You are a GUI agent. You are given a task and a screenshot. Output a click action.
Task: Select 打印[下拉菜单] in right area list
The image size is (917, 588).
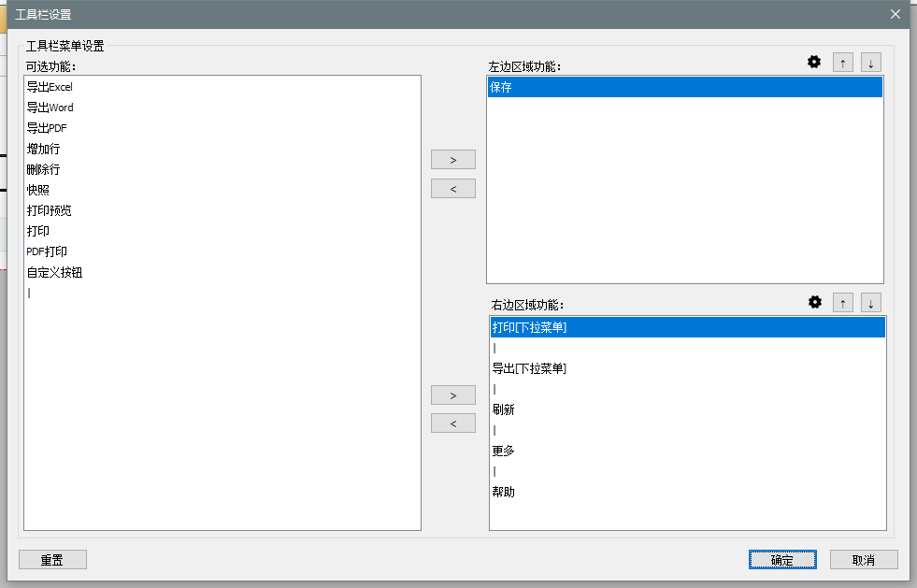(530, 327)
